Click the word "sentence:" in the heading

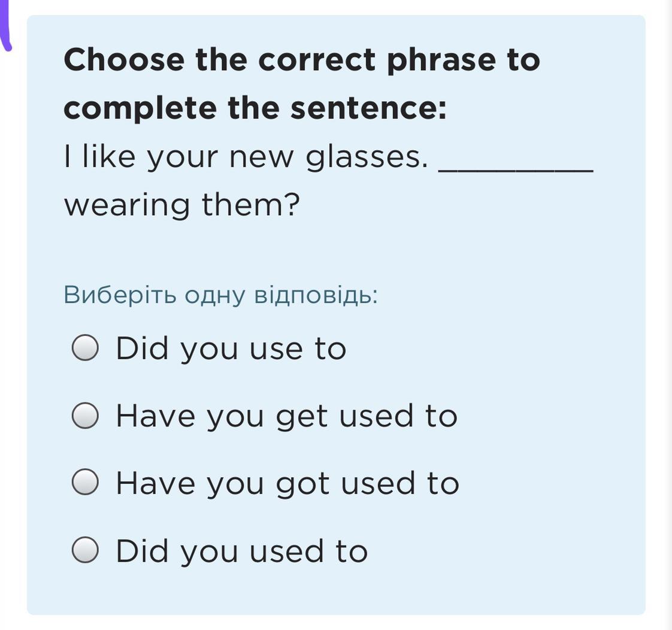[368, 108]
